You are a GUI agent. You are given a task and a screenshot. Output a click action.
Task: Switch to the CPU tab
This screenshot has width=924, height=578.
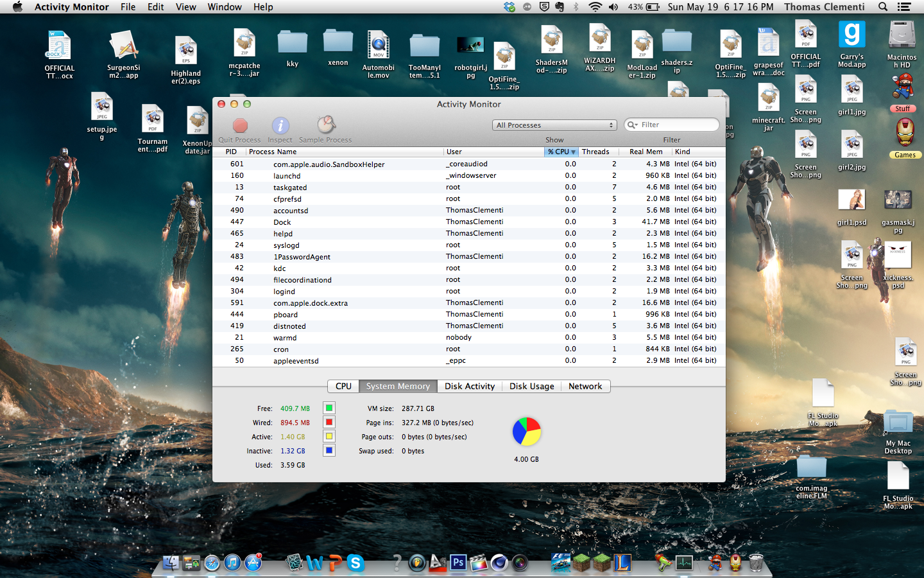click(343, 386)
